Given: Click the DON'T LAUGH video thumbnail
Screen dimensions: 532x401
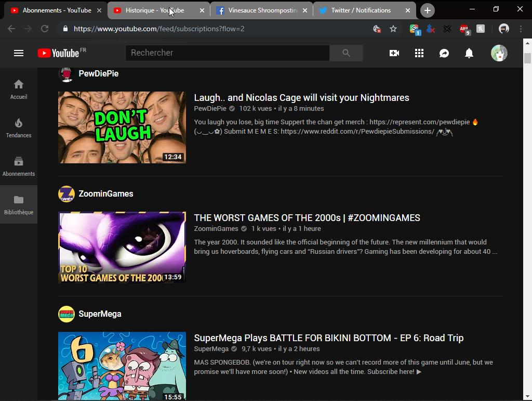Looking at the screenshot, I should (122, 127).
